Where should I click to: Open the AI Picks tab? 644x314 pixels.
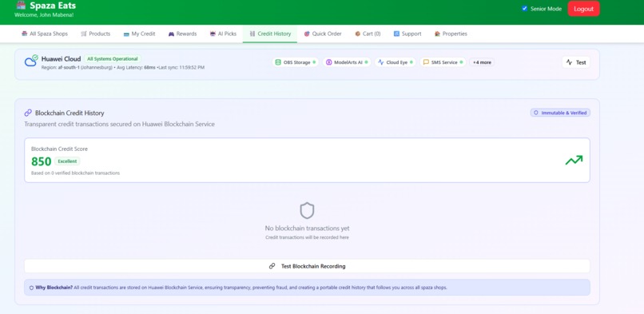pos(223,34)
